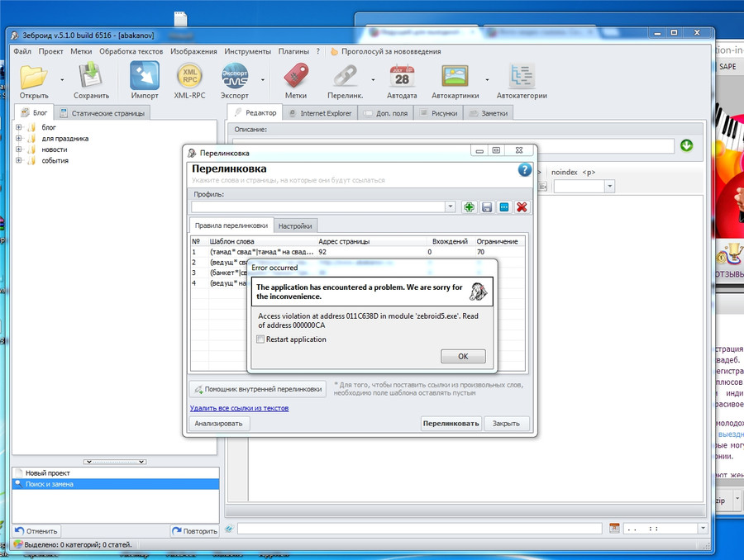Open the Файл menu

coord(22,51)
